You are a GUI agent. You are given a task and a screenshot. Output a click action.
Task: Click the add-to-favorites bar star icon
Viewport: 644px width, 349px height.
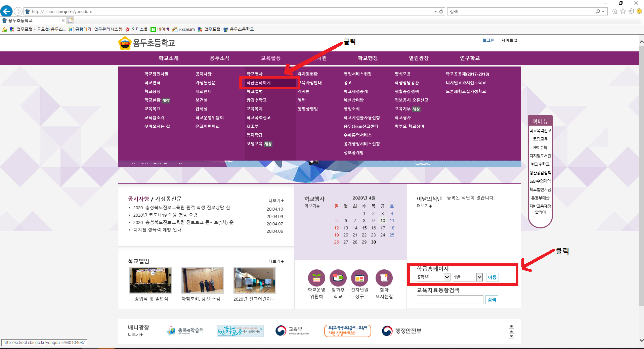[x=4, y=30]
